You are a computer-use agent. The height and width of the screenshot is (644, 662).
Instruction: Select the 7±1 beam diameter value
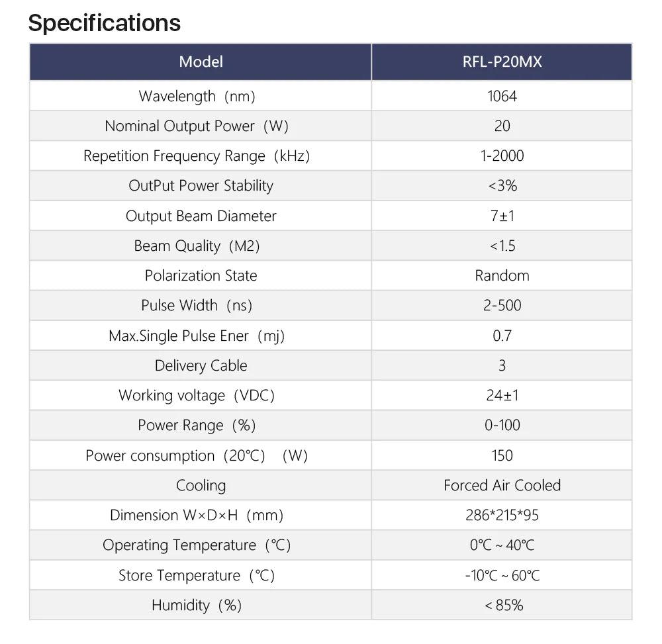tap(502, 216)
